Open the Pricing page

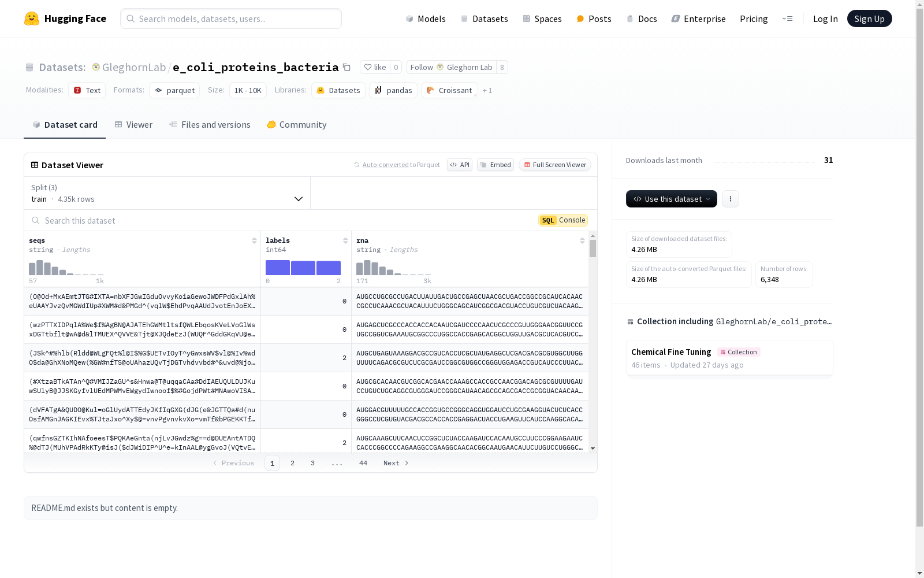click(x=754, y=18)
